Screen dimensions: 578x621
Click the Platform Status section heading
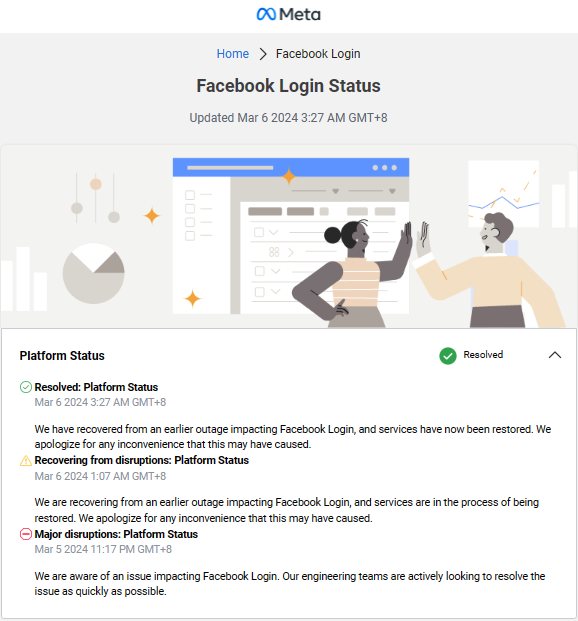[x=62, y=356]
